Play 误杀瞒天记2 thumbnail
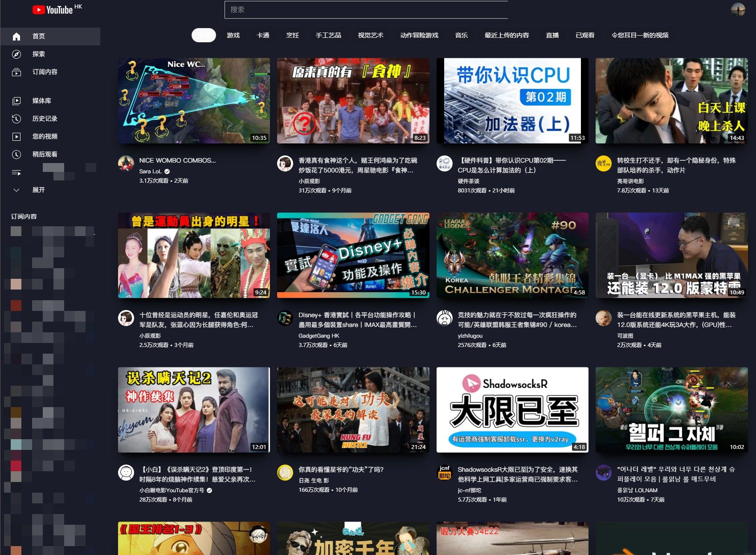This screenshot has height=555, width=756. click(194, 410)
